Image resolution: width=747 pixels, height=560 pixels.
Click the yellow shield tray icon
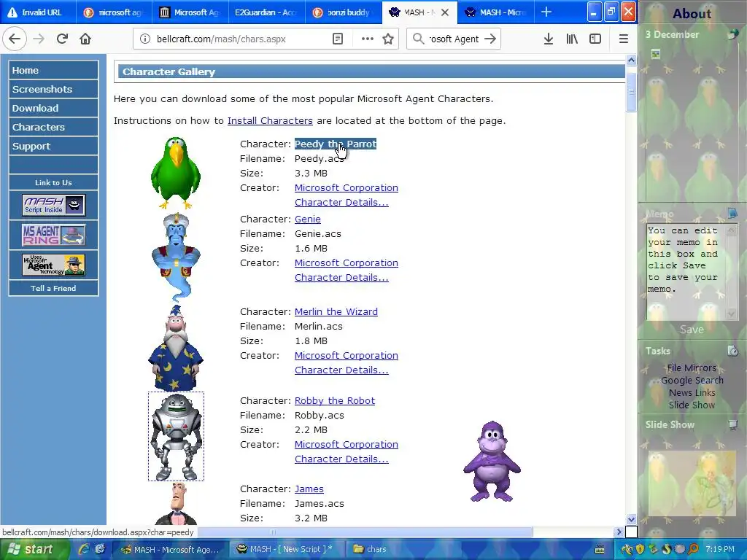pyautogui.click(x=640, y=549)
